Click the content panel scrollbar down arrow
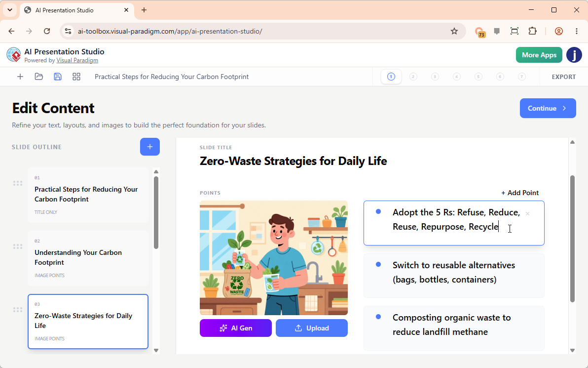Viewport: 588px width, 368px height. [x=572, y=350]
